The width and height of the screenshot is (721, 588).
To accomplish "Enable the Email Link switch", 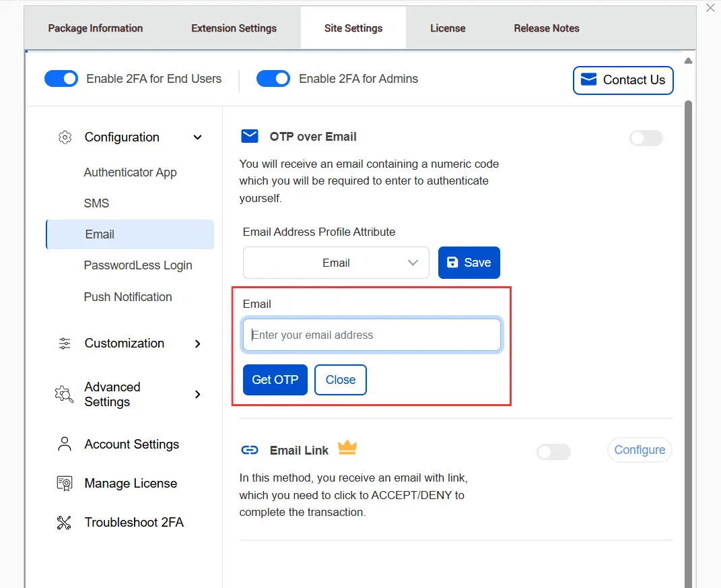I will [553, 452].
